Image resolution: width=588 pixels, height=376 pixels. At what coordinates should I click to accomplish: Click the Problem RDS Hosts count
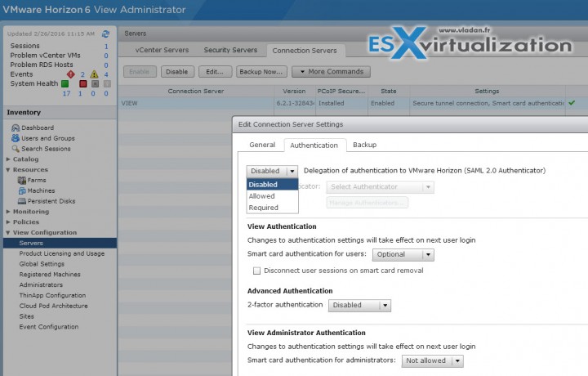pyautogui.click(x=106, y=65)
